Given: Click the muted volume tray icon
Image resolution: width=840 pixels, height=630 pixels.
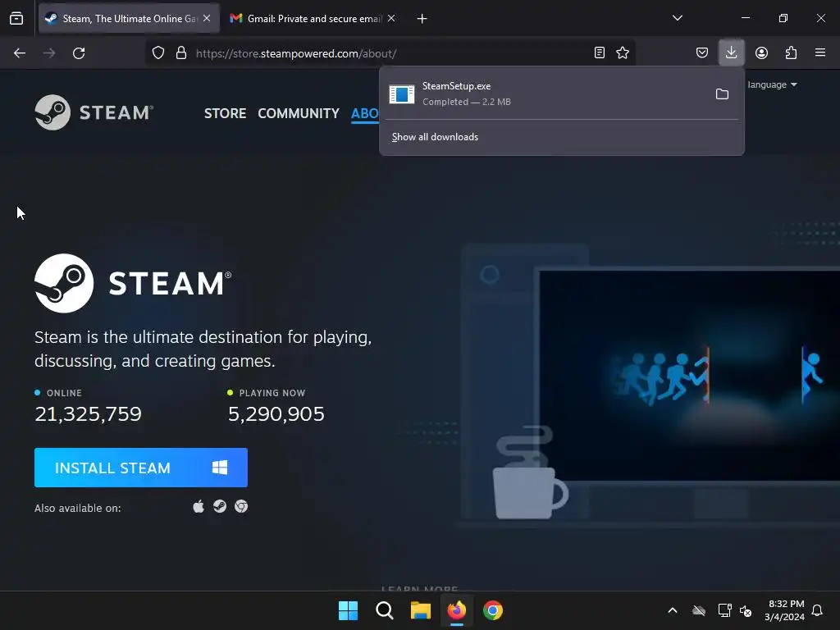Looking at the screenshot, I should pyautogui.click(x=745, y=610).
